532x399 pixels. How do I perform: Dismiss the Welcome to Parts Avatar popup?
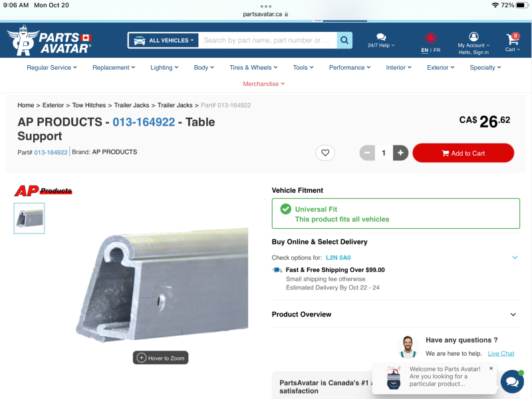point(491,368)
